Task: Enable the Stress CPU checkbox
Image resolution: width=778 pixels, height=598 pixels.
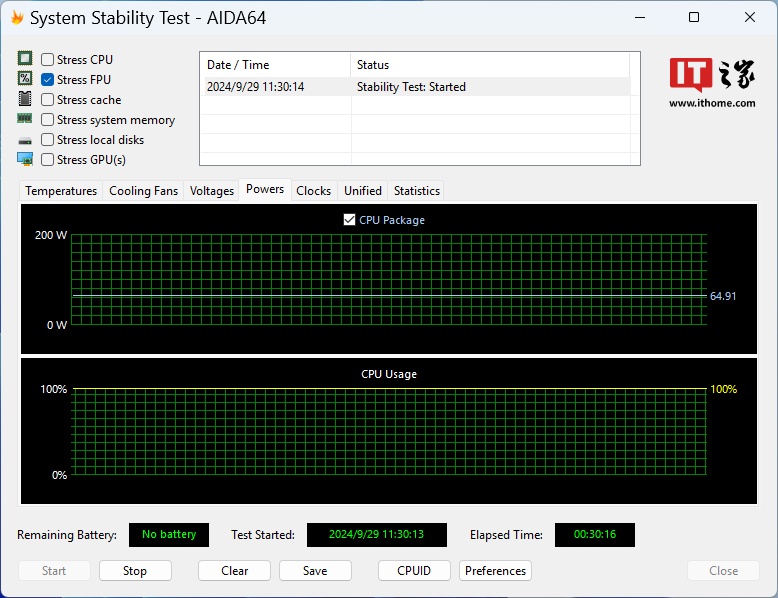Action: tap(48, 60)
